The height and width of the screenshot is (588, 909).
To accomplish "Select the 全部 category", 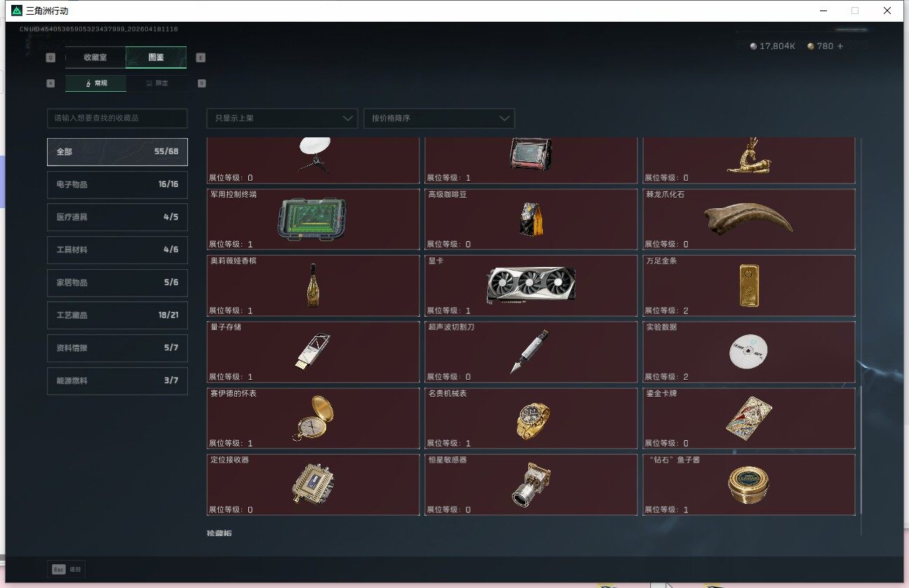I will pyautogui.click(x=117, y=151).
